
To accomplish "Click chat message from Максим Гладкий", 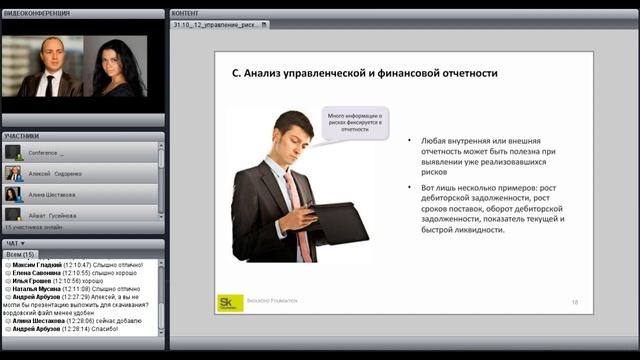I will tap(78, 265).
